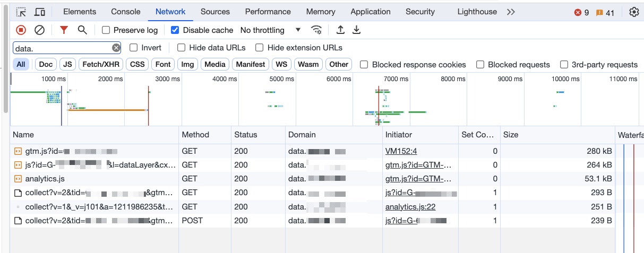Filter by WS type
This screenshot has height=253, width=644.
click(281, 65)
